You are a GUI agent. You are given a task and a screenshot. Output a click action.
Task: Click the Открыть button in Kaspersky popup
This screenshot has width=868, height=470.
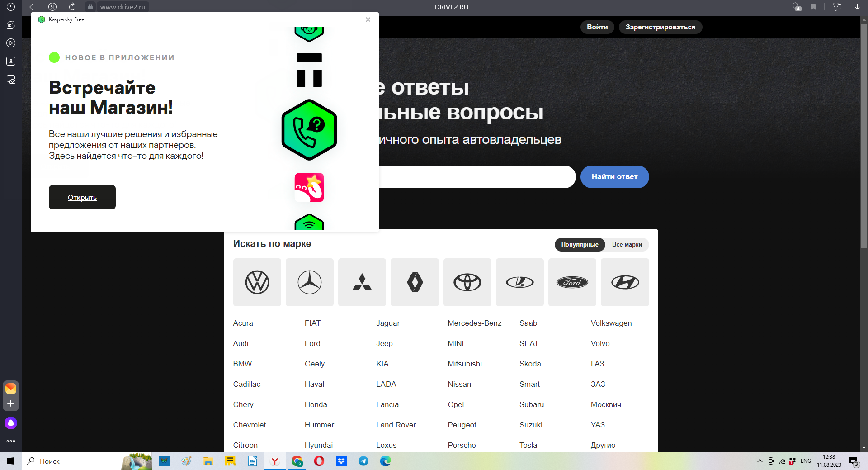coord(82,197)
